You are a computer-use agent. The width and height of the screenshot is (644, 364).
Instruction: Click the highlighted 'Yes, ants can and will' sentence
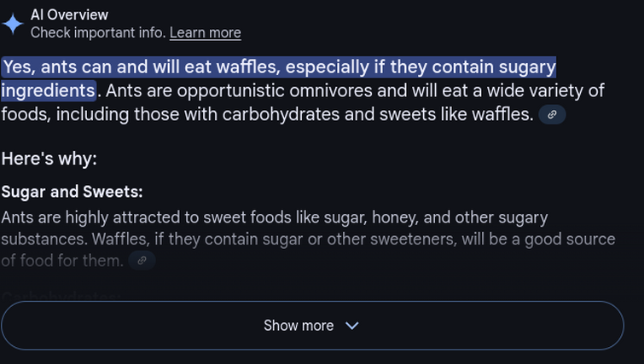[278, 66]
